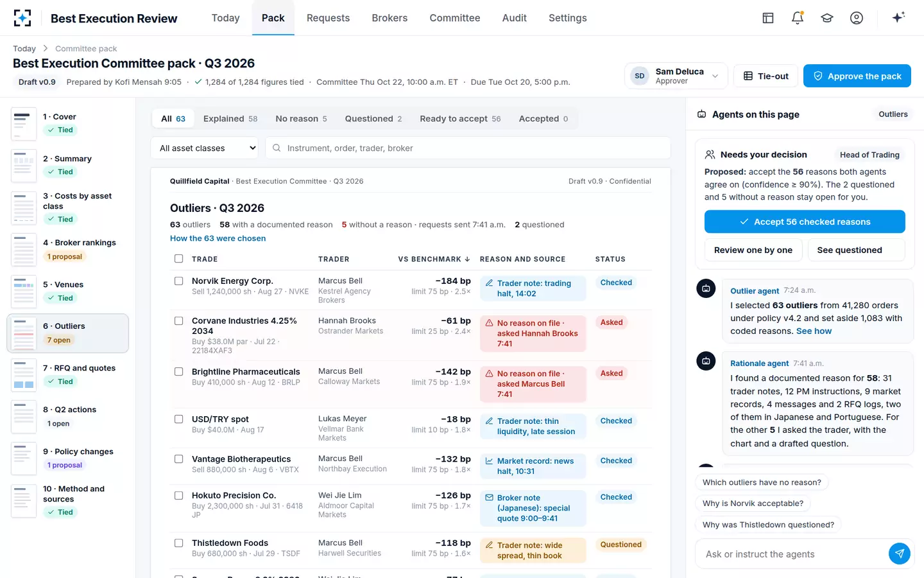Open the user account profile icon
924x578 pixels.
pyautogui.click(x=857, y=18)
